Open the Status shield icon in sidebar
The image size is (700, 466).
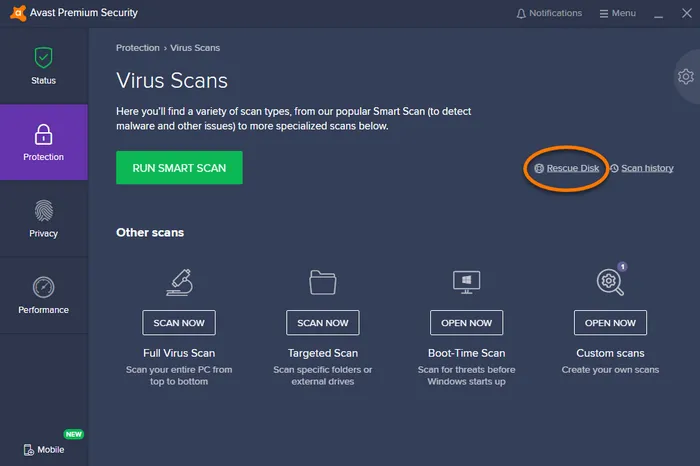43,58
